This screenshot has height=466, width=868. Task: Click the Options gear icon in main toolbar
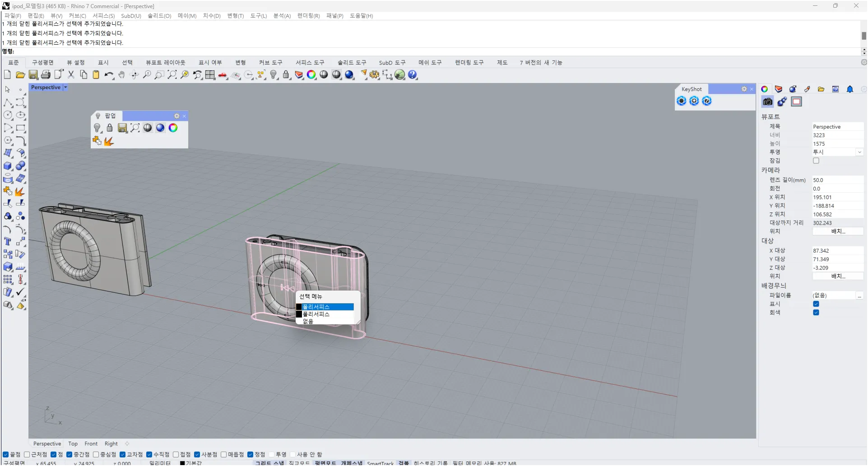pos(375,75)
